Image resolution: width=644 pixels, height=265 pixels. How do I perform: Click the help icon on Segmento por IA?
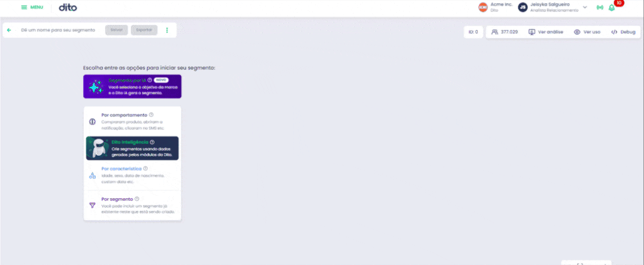tap(150, 80)
